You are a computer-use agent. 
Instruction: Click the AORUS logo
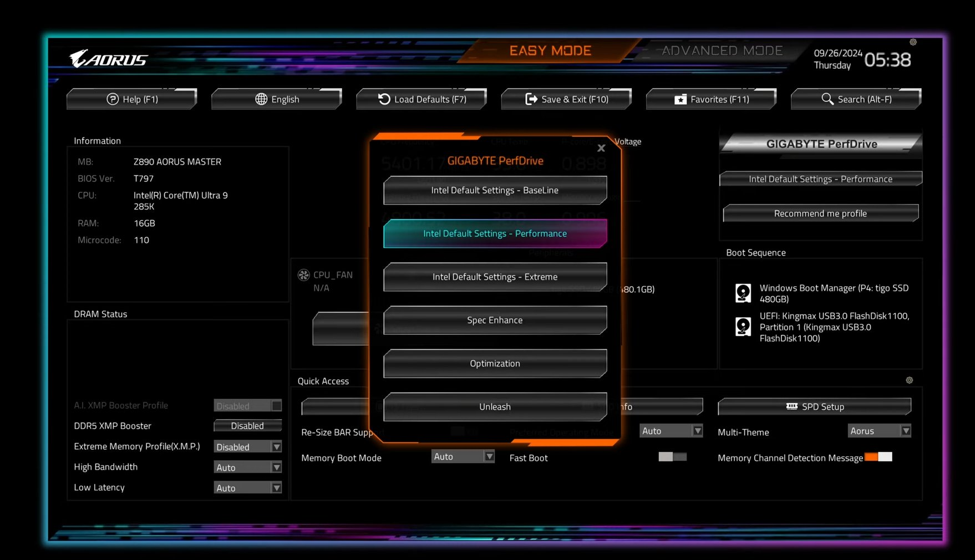click(108, 59)
